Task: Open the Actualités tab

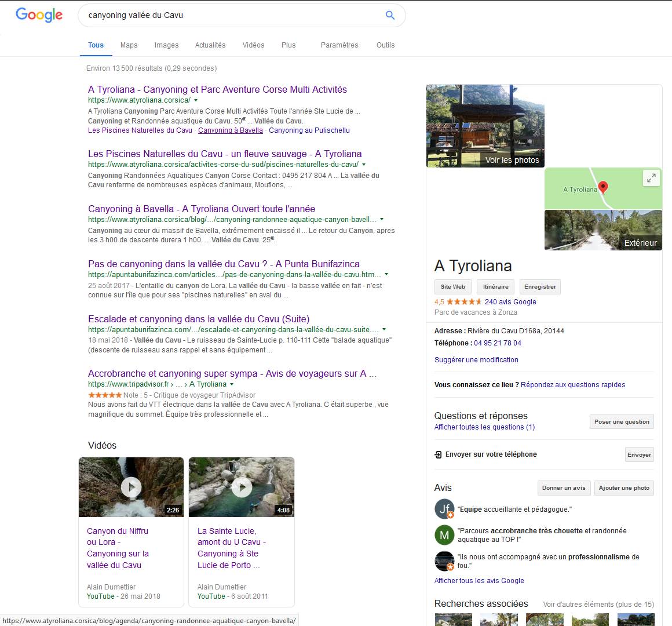Action: [210, 45]
